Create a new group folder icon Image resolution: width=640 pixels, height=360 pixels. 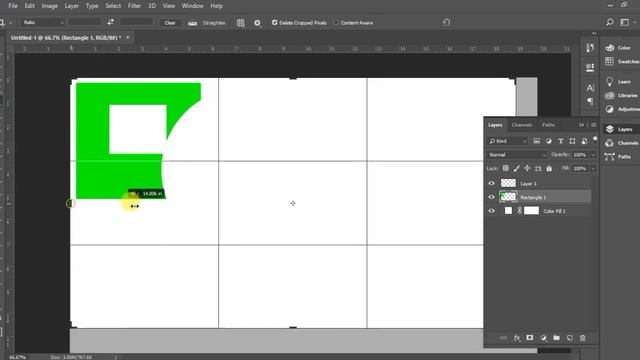tap(556, 338)
